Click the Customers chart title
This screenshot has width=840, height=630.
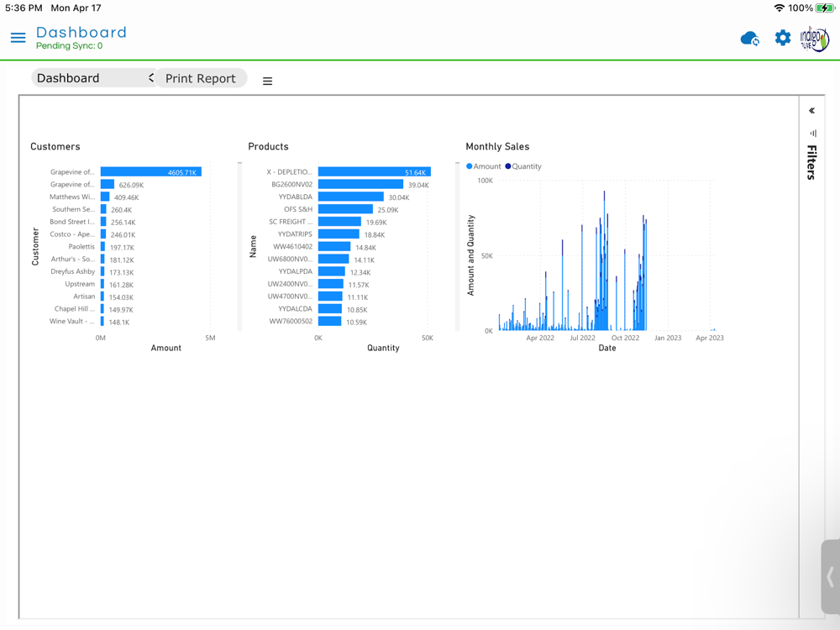[x=55, y=146]
